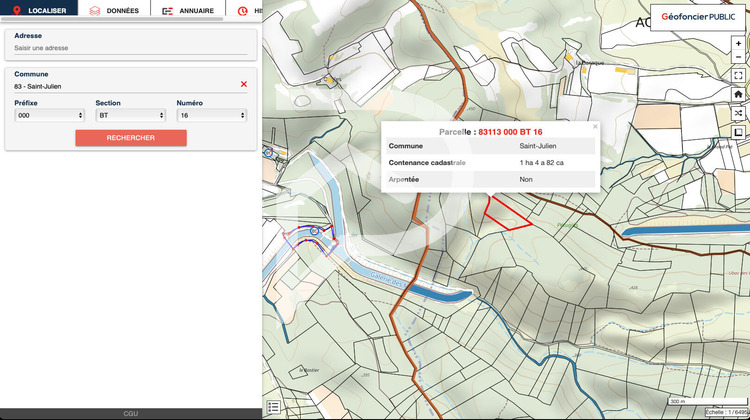Click the shuffle arrows map icon
The height and width of the screenshot is (420, 750).
coord(738,113)
